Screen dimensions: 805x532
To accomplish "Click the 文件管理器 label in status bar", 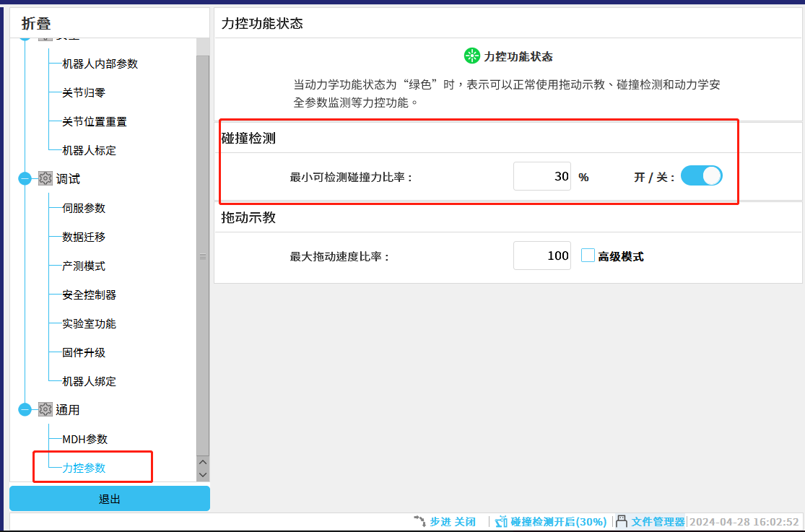I will (x=658, y=521).
